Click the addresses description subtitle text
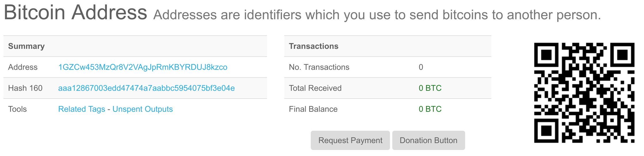The width and height of the screenshot is (644, 156). (377, 15)
